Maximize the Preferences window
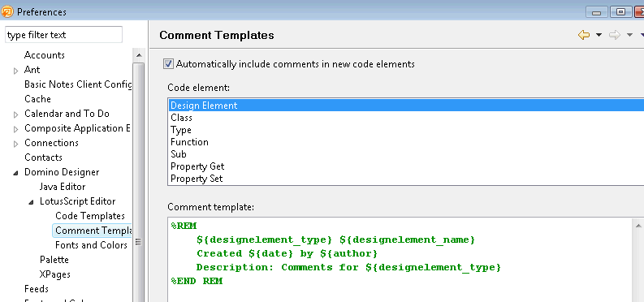The width and height of the screenshot is (644, 302). [x=620, y=12]
